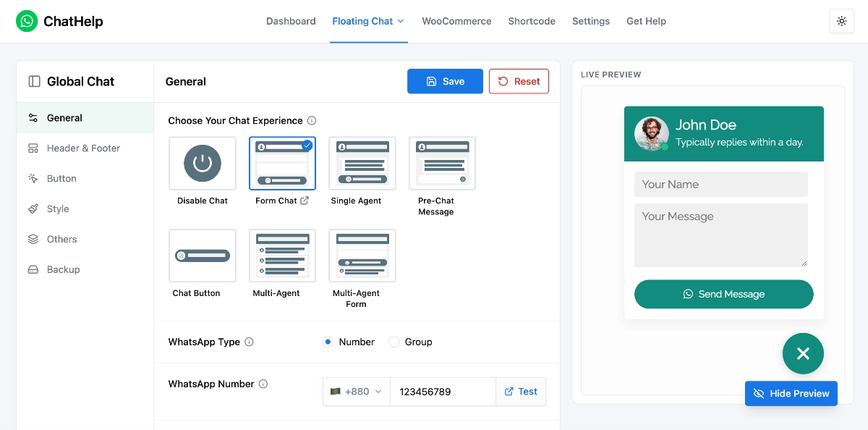Click the ChatHelp brand name

tap(73, 21)
